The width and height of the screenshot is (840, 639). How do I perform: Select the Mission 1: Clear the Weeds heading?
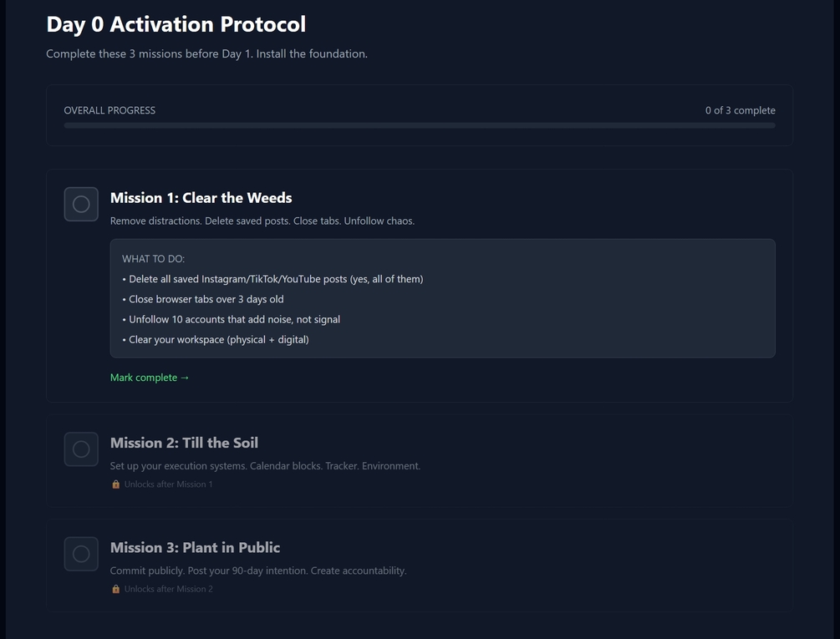pyautogui.click(x=201, y=198)
